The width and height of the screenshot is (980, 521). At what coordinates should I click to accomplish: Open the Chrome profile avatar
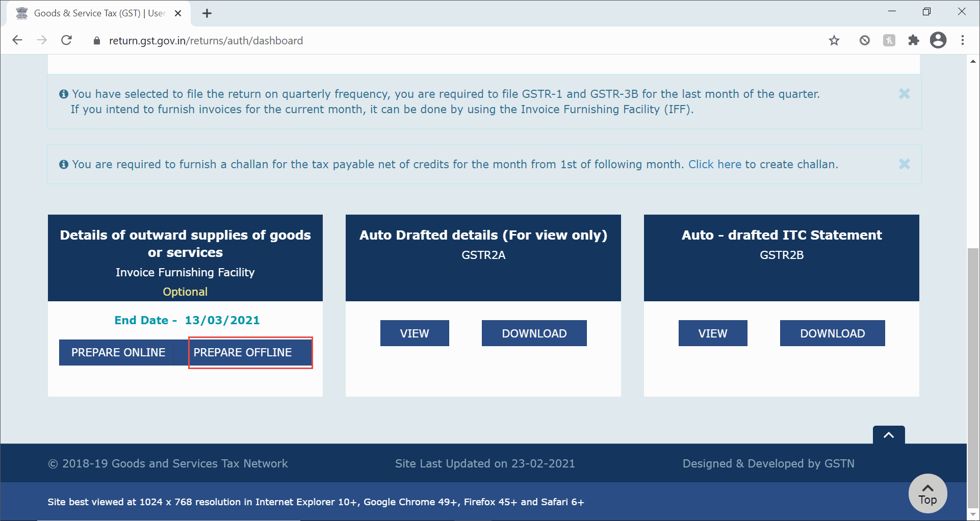[x=938, y=40]
